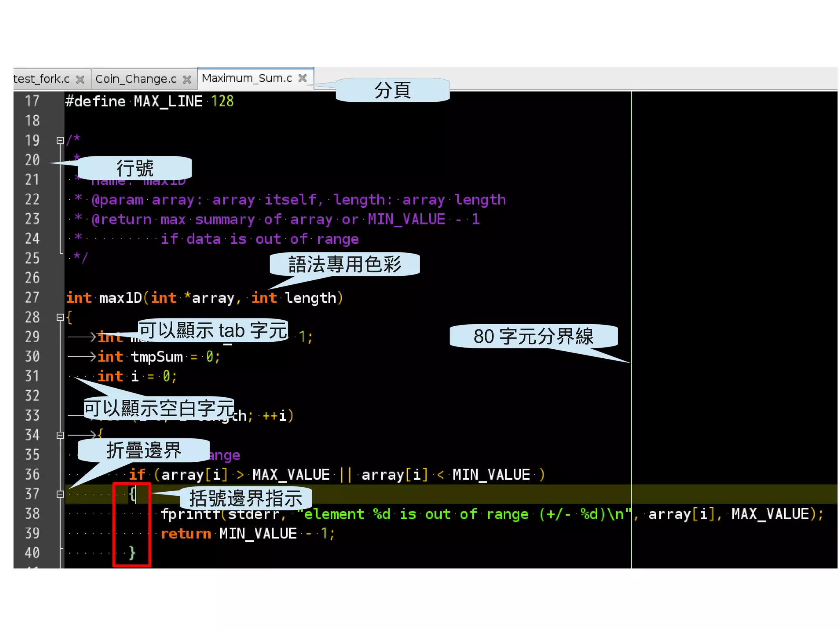Click the closing brace on line 40
840x630 pixels.
[x=132, y=552]
